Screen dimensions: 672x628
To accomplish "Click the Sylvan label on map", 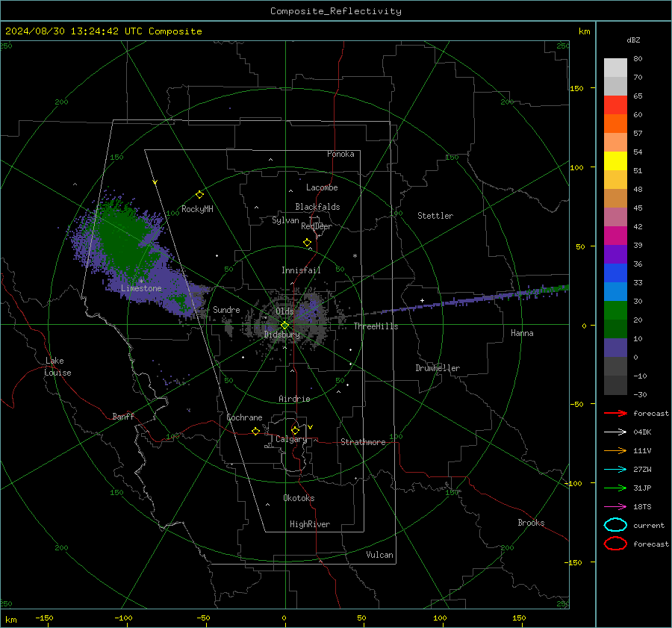I will [x=285, y=220].
